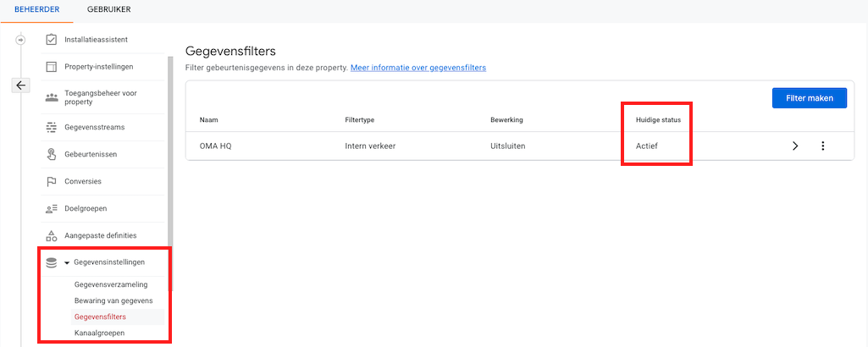Select the Beheerder tab
The width and height of the screenshot is (868, 347).
click(37, 9)
